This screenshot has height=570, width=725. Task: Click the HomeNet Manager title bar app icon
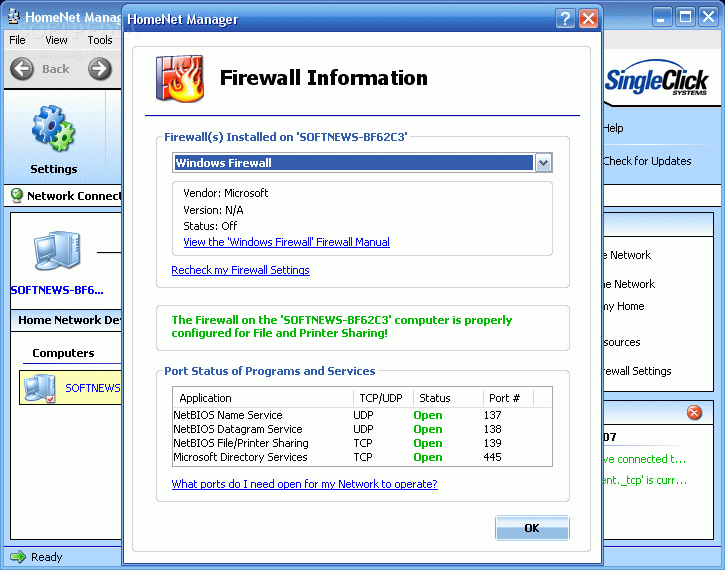click(x=14, y=17)
